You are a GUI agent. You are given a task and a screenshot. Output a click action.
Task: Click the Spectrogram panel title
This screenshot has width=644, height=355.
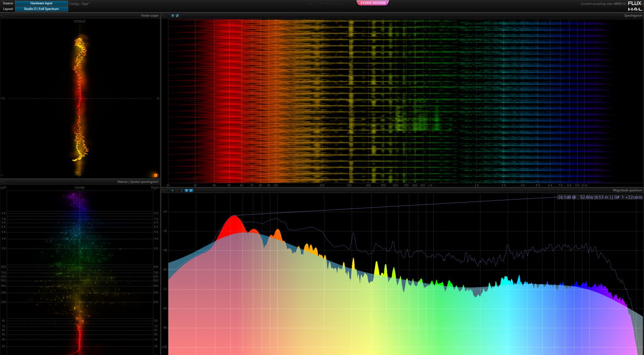[633, 16]
